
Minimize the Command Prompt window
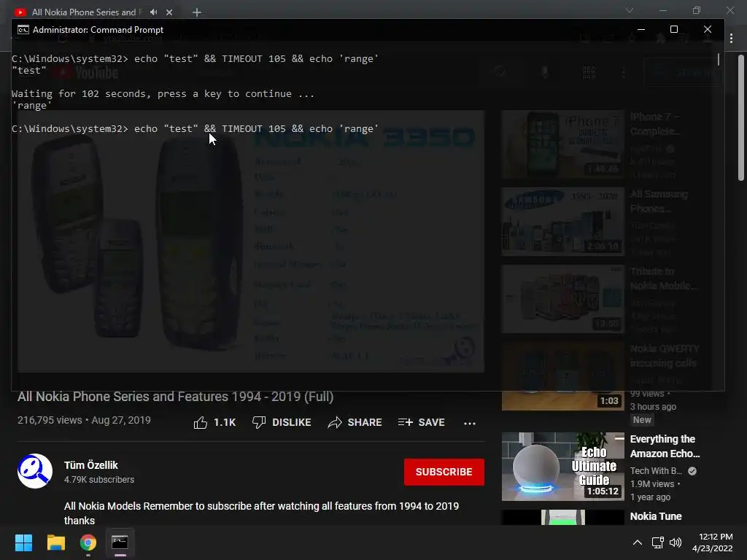[641, 29]
